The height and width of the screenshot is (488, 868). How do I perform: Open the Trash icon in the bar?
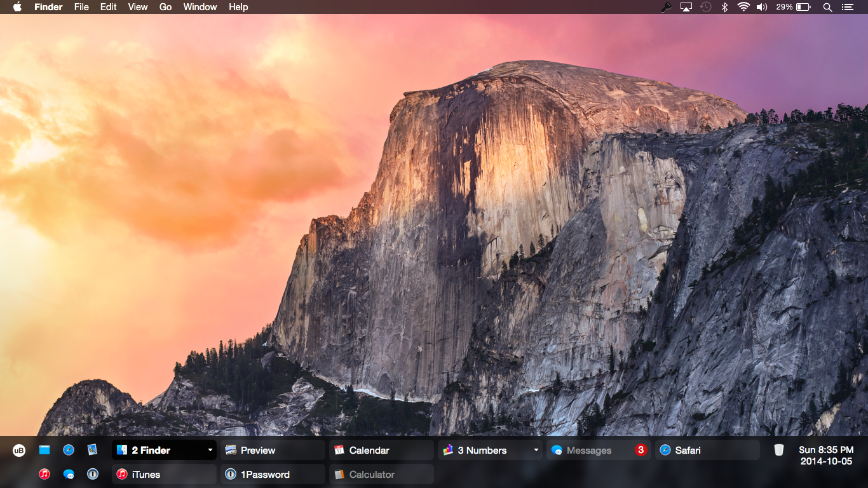click(x=778, y=450)
